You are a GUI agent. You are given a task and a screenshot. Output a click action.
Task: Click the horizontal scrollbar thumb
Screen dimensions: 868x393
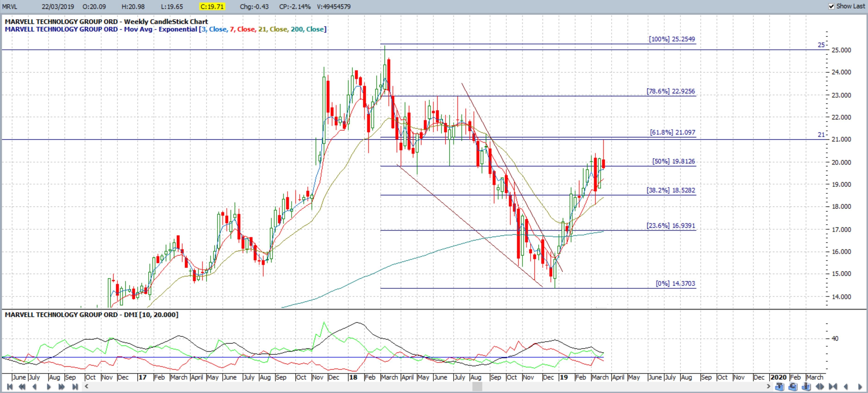[477, 386]
